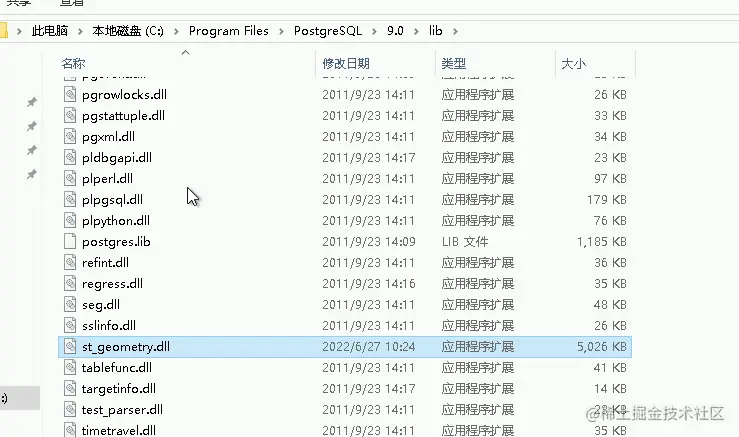Screen dimensions: 739x437
Task: Click the 类型 column header
Action: [x=454, y=63]
